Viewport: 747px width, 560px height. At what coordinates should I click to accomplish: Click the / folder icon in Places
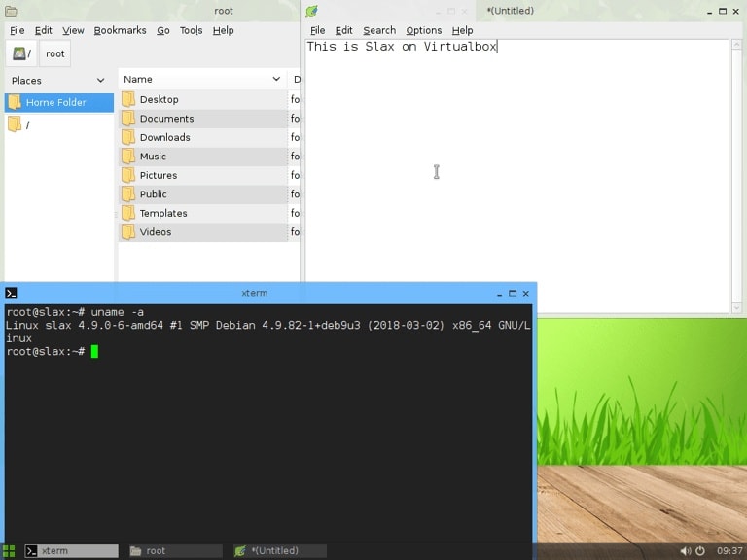(x=15, y=124)
